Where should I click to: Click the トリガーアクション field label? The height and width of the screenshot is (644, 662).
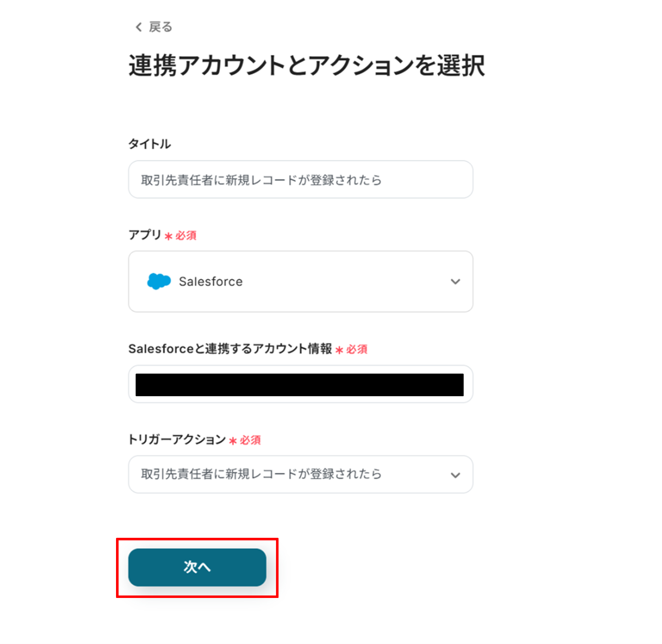(177, 440)
